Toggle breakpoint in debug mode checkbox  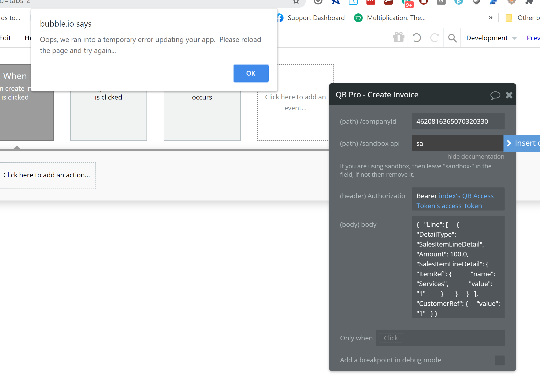[499, 360]
